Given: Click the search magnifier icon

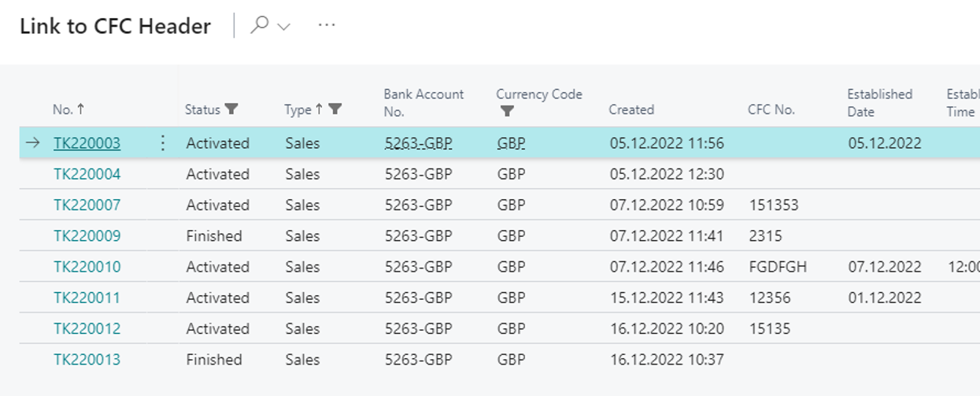Looking at the screenshot, I should [x=259, y=25].
